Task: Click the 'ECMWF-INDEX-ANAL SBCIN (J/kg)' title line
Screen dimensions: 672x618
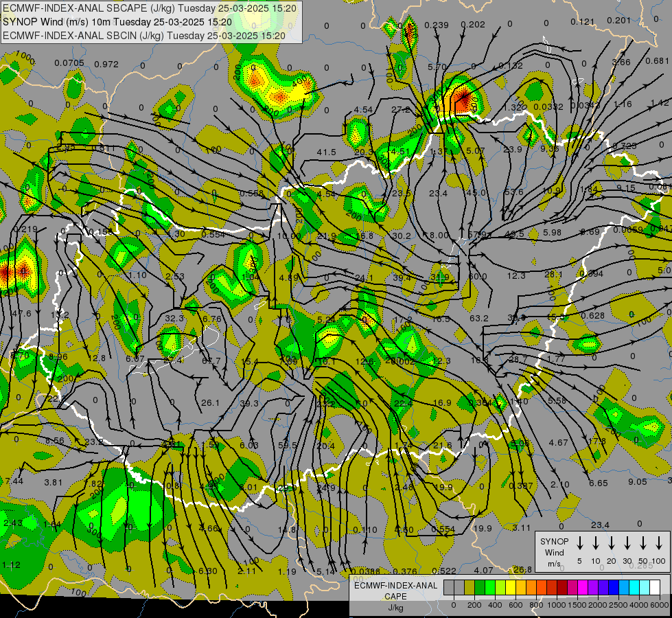Action: click(x=144, y=36)
